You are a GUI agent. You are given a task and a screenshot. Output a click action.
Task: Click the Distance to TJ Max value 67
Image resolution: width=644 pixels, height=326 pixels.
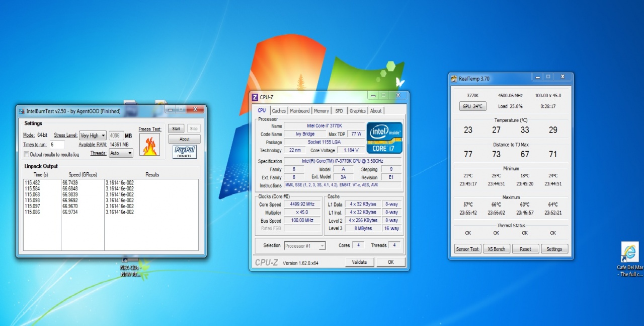pos(525,154)
